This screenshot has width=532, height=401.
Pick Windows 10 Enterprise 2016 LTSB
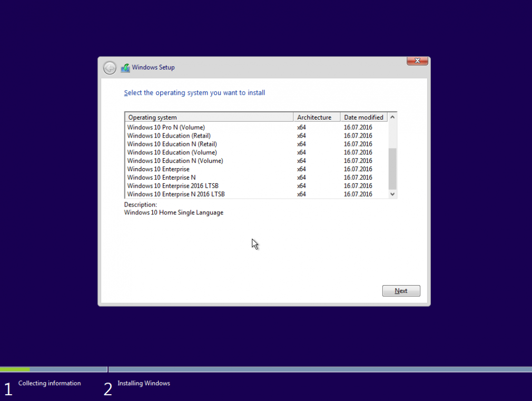pyautogui.click(x=257, y=185)
